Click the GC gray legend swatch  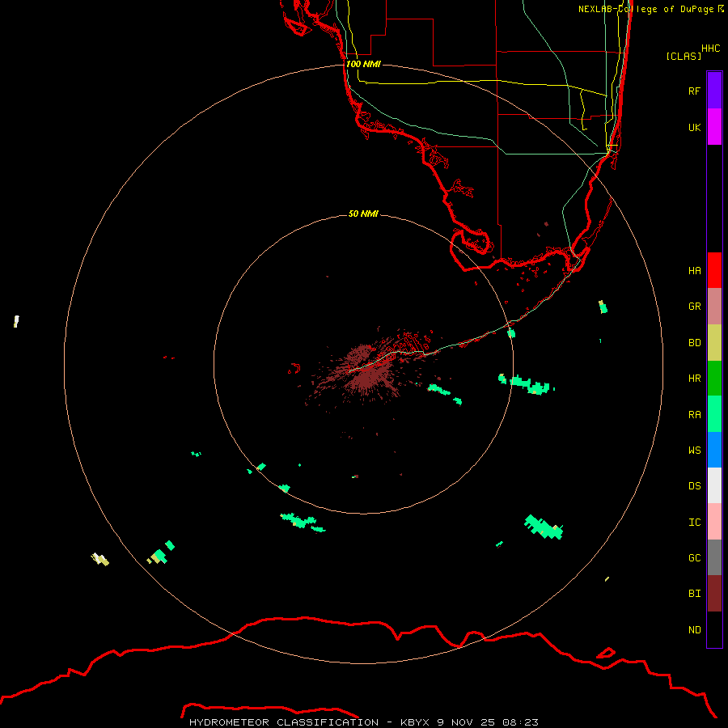(x=714, y=557)
